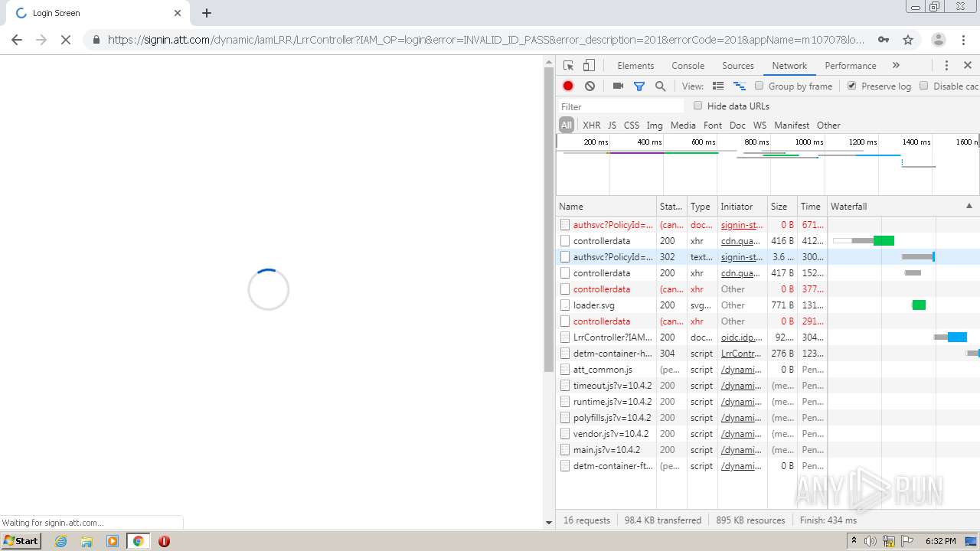Sort by Waterfall column header

[902, 207]
